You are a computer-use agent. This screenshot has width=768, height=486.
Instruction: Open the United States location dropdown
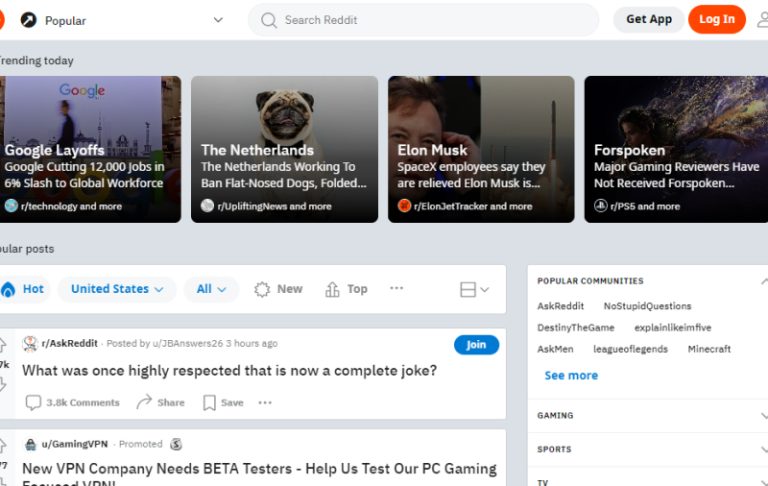click(117, 289)
